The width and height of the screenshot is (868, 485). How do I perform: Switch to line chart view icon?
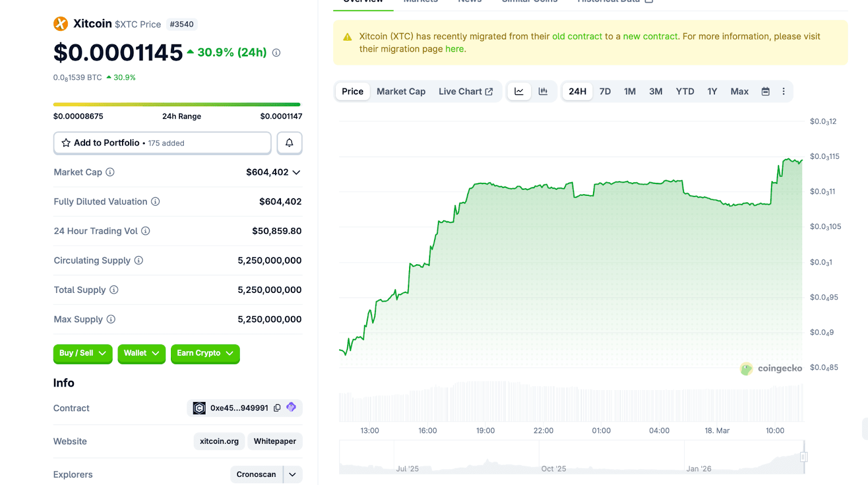[519, 91]
